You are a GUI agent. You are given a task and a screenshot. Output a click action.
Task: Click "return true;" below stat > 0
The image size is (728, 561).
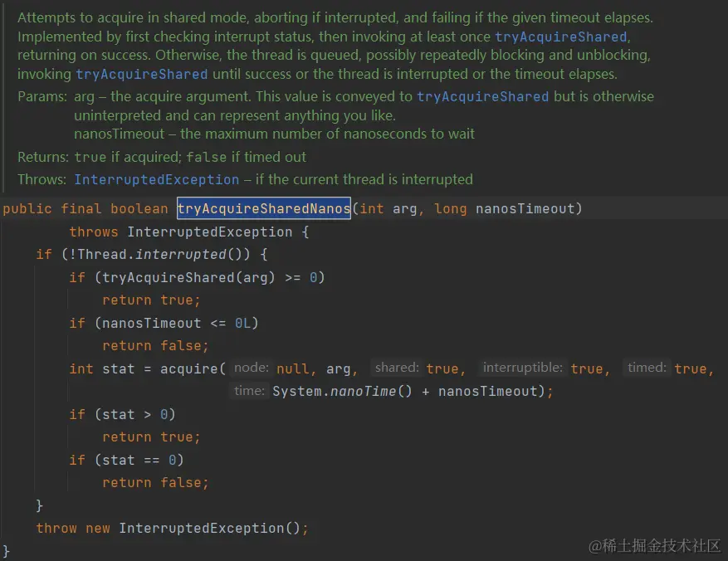coord(151,437)
